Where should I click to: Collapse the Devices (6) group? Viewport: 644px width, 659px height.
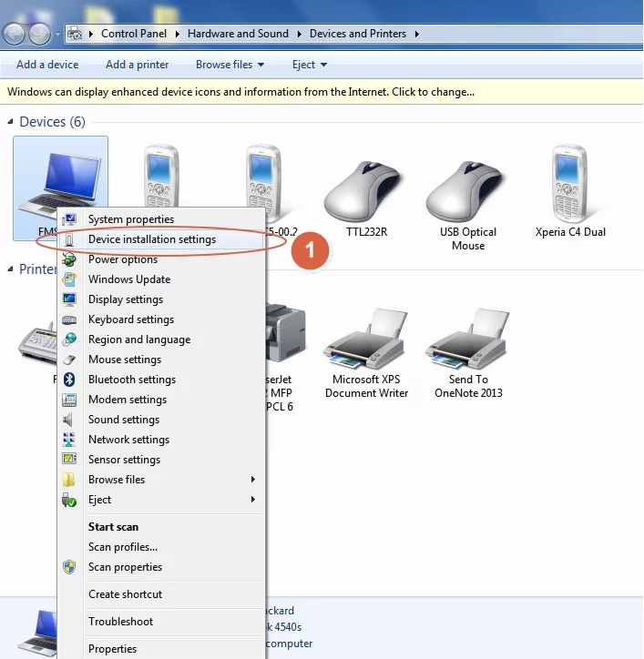pyautogui.click(x=10, y=122)
